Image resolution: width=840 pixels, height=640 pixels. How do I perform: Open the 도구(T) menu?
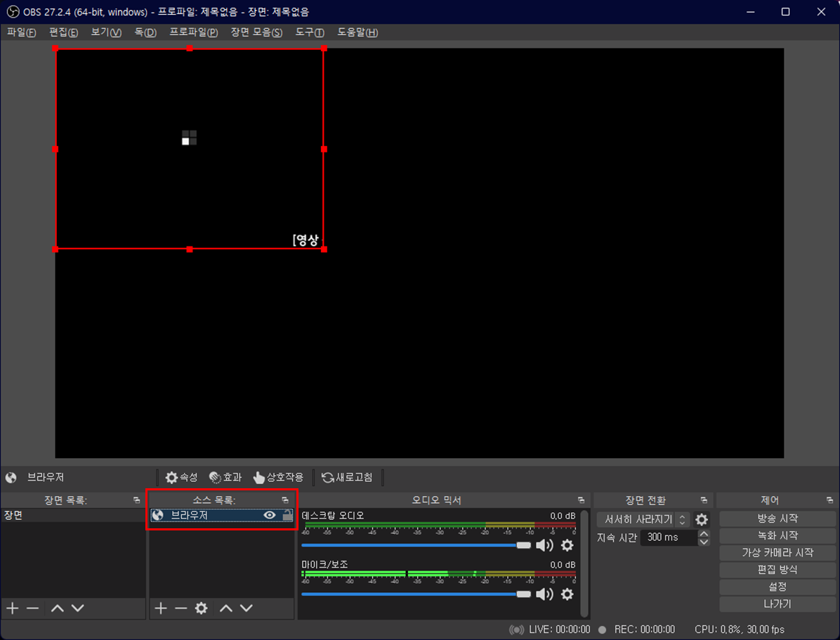pos(310,32)
